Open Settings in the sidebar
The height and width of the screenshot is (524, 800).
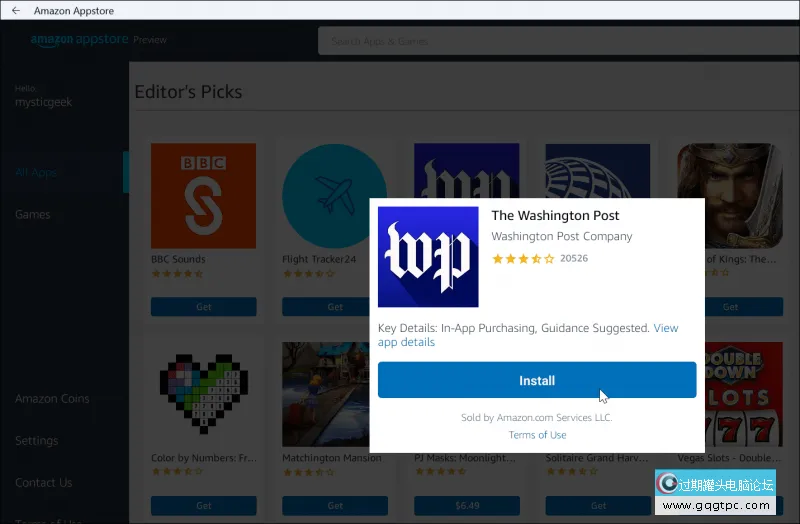click(36, 440)
